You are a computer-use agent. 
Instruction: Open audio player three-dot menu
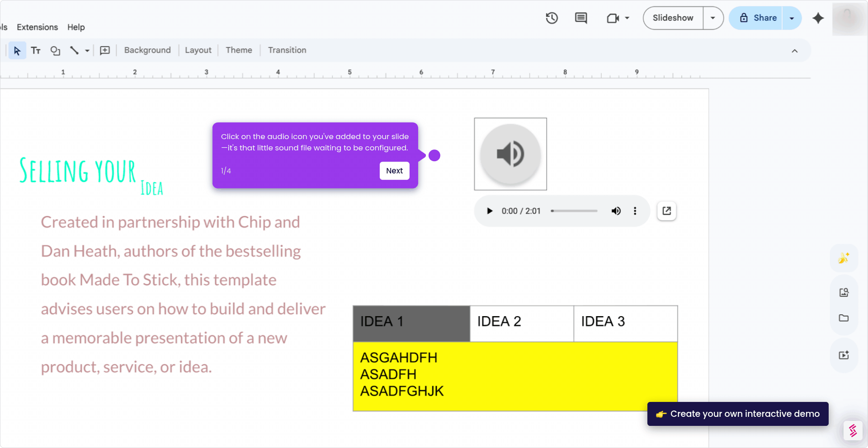click(x=635, y=211)
